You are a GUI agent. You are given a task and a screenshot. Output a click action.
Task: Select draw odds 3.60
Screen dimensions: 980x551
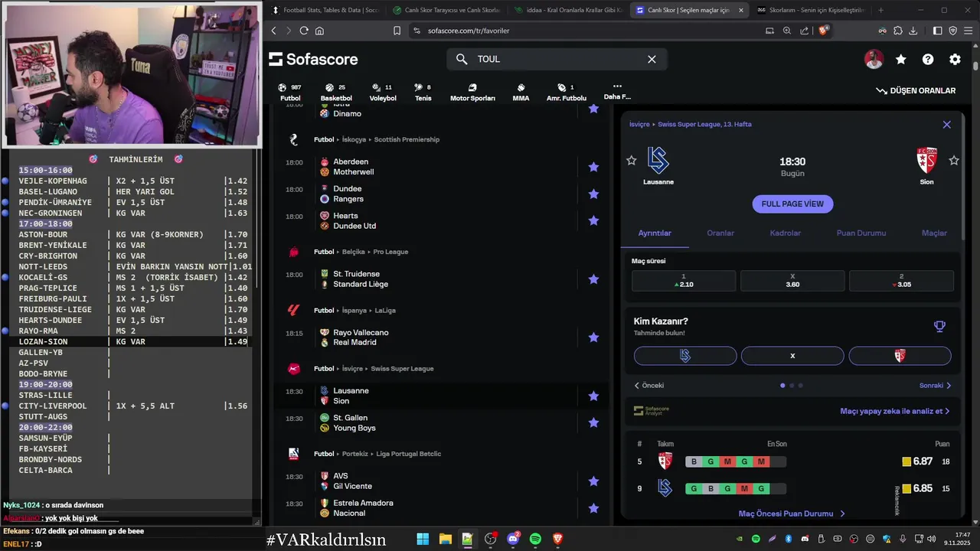coord(792,280)
